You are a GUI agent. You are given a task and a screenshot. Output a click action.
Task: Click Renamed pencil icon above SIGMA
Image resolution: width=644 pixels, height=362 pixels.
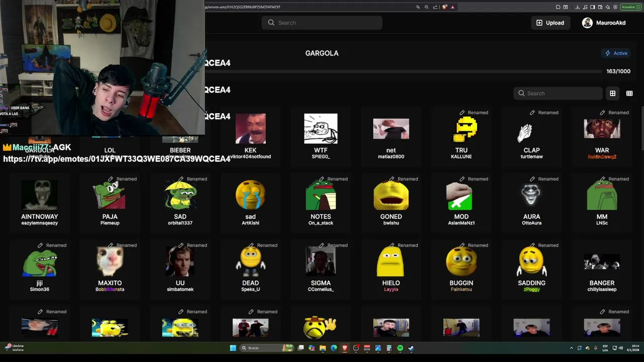click(x=321, y=245)
